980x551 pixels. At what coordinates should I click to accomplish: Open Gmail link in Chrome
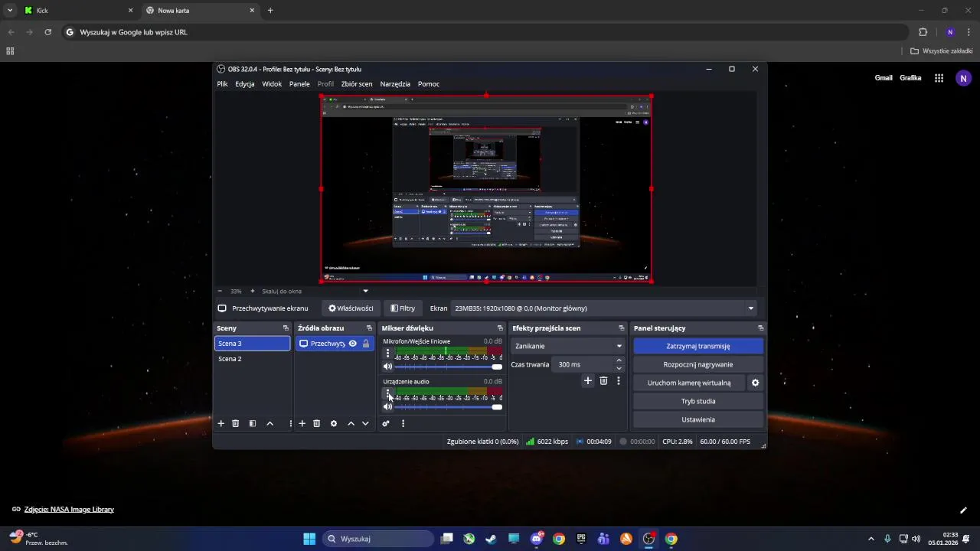click(884, 78)
